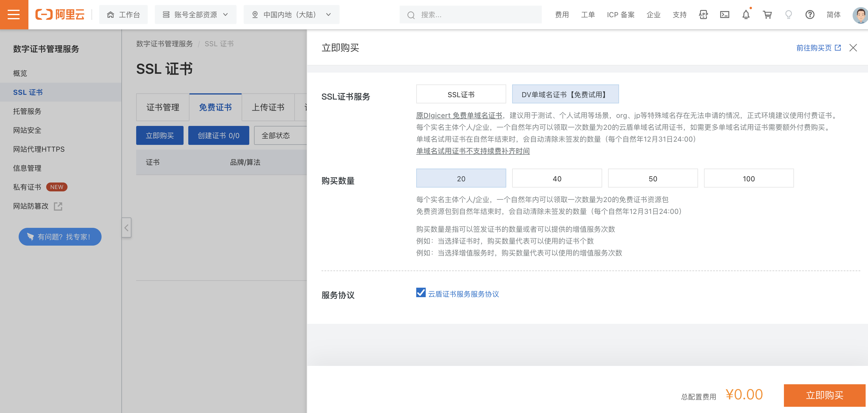Click the lightbulb suggestion icon
This screenshot has height=413, width=868.
(x=788, y=15)
